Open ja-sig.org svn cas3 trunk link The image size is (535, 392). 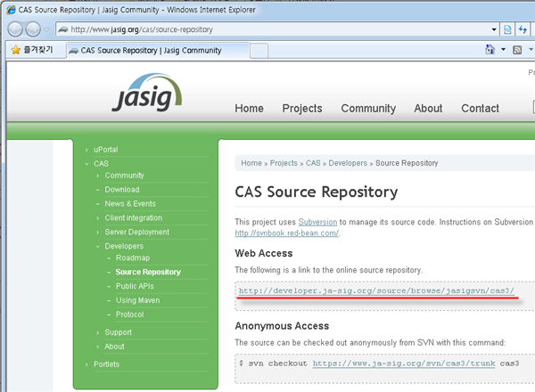pyautogui.click(x=404, y=363)
